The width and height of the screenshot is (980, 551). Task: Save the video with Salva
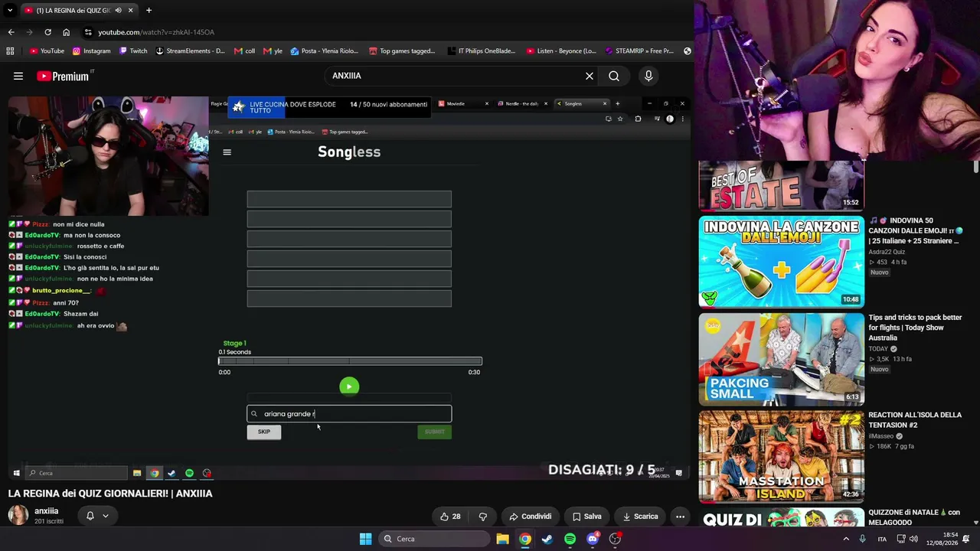[x=586, y=517]
